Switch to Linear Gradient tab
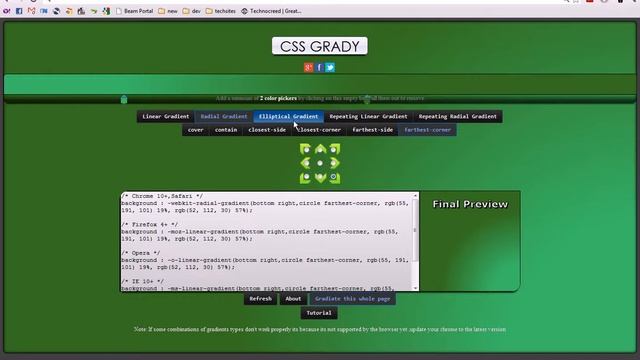 pos(166,116)
